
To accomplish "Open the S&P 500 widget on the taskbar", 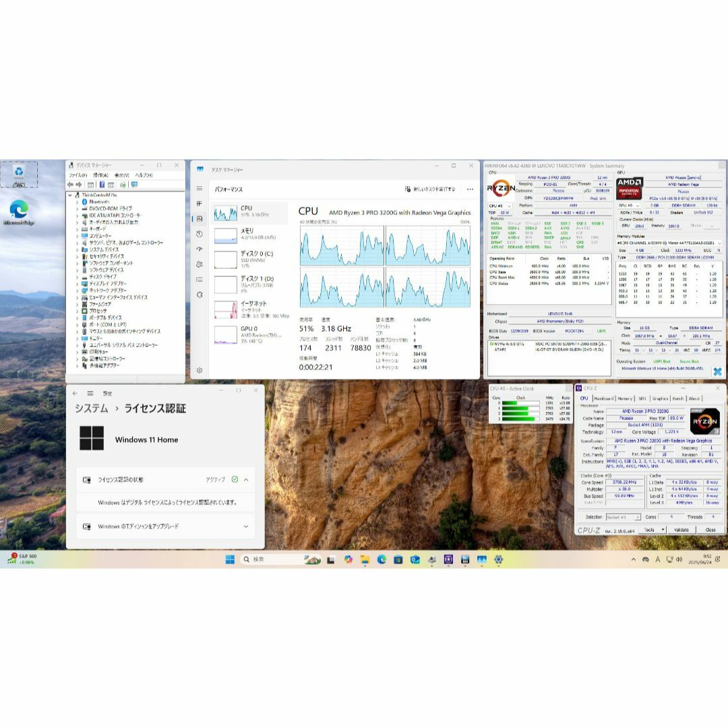I will [22, 559].
